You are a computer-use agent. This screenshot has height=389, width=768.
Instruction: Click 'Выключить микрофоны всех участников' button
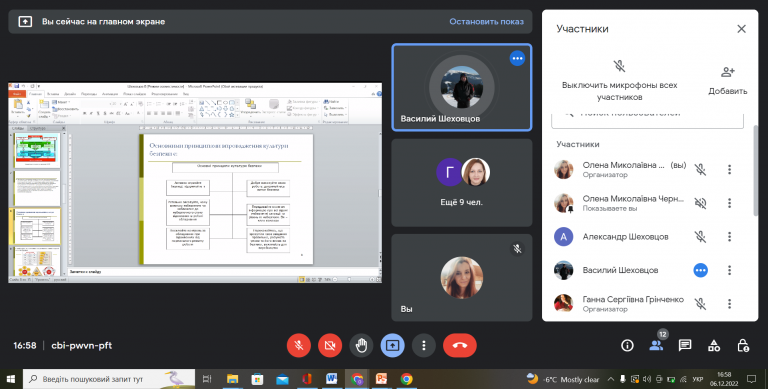click(619, 81)
